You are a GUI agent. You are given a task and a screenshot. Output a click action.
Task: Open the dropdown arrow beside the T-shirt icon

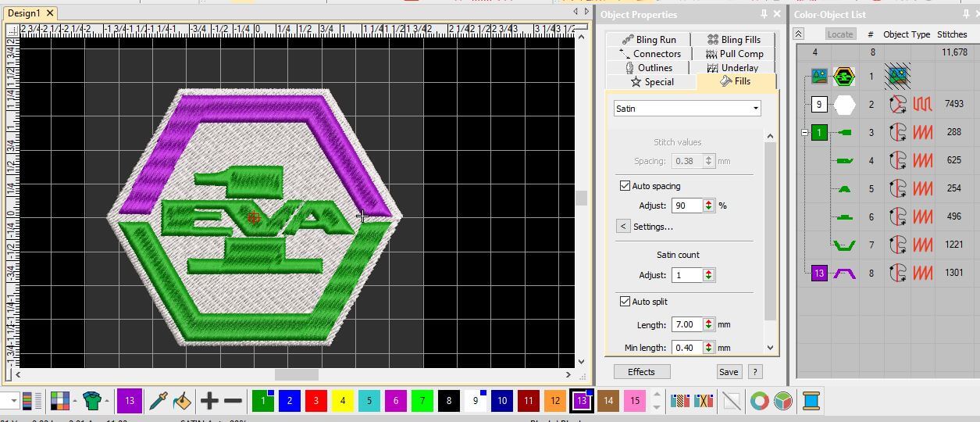point(108,401)
